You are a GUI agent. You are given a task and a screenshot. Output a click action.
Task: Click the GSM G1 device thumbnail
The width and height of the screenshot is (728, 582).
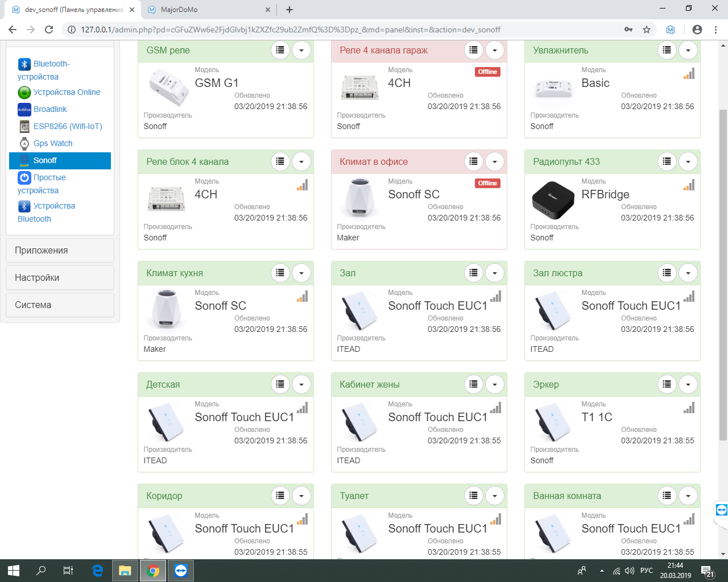click(169, 87)
